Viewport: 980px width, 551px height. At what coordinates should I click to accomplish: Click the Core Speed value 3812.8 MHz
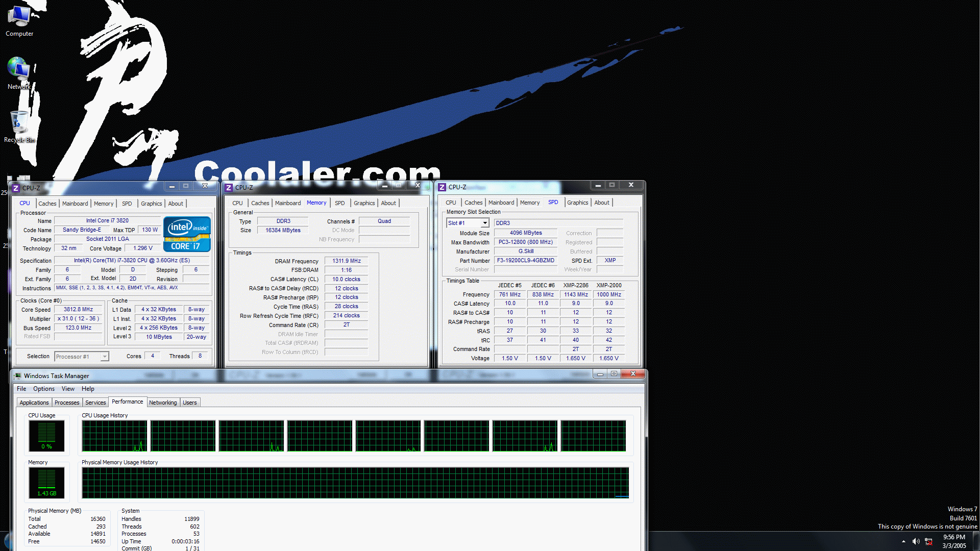tap(78, 310)
